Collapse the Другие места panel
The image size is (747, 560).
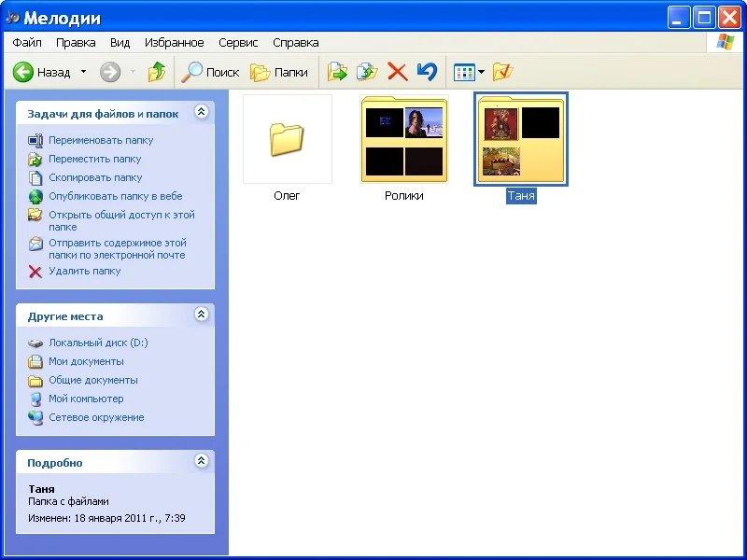pos(201,315)
